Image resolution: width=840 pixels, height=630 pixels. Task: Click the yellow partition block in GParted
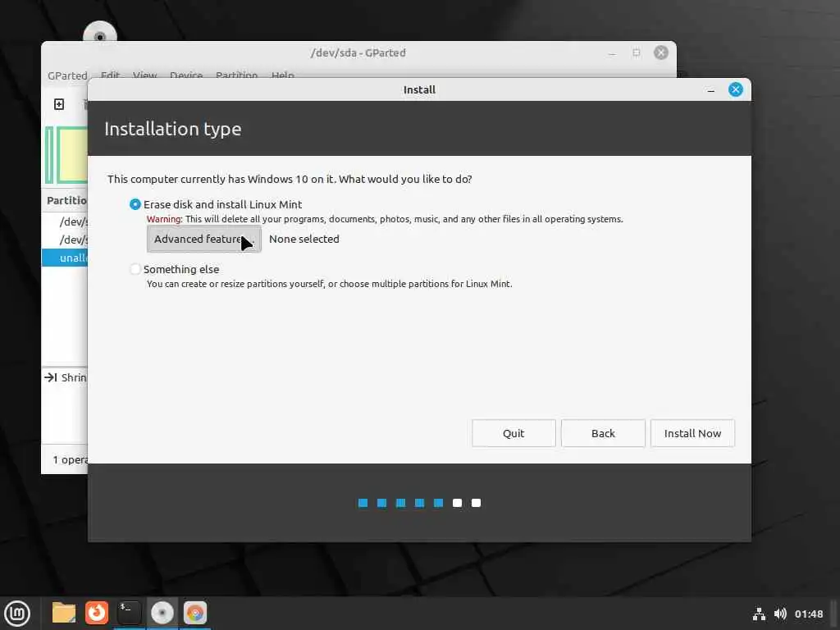click(x=74, y=155)
